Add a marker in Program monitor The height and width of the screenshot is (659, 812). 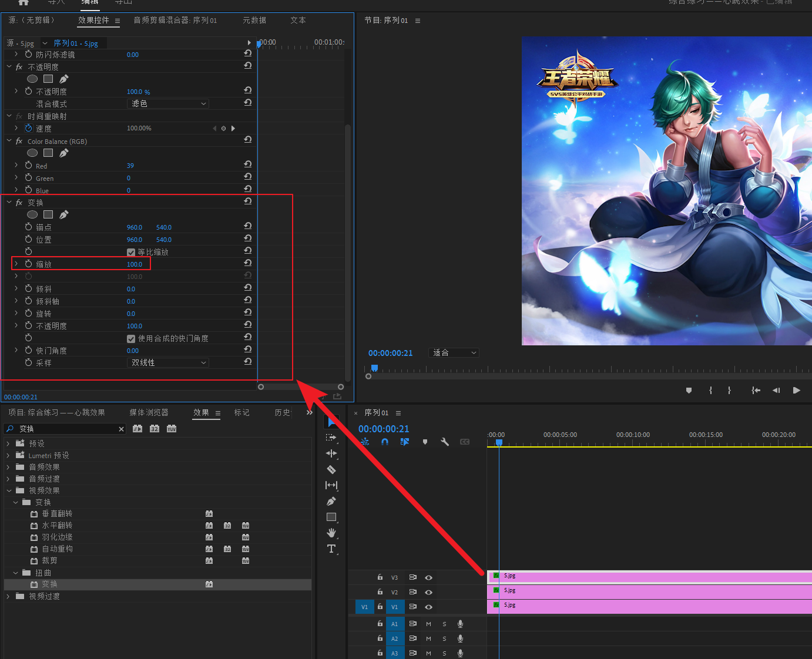[x=689, y=390]
